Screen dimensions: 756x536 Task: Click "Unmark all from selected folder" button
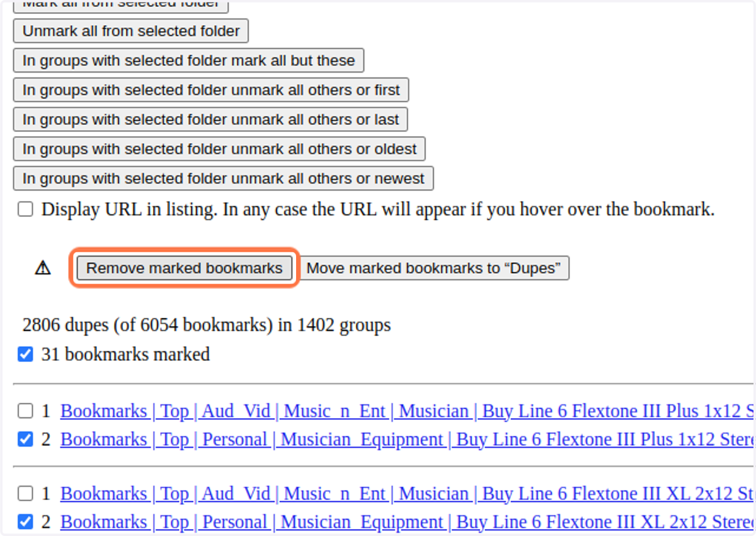131,31
